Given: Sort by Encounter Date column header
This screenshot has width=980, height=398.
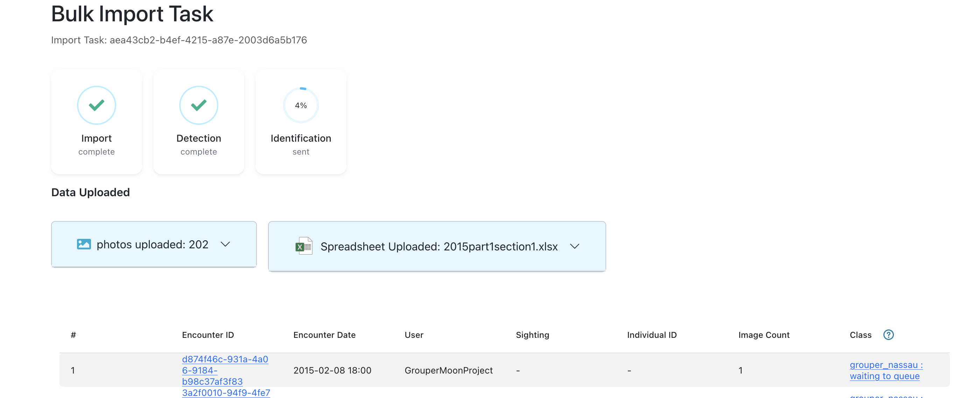Looking at the screenshot, I should point(324,335).
